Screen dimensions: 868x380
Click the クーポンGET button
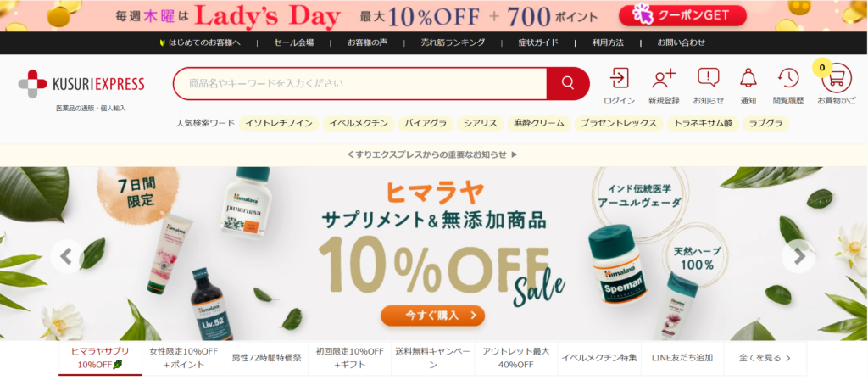[x=682, y=15]
